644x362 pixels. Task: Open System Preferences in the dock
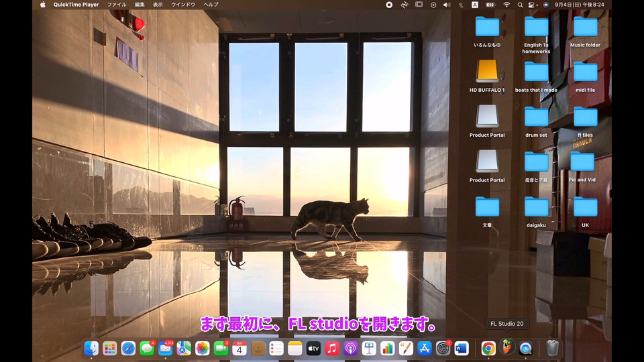[x=443, y=349]
